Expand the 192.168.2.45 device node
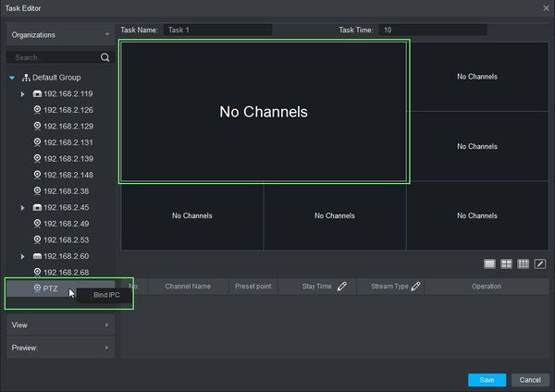 (22, 208)
